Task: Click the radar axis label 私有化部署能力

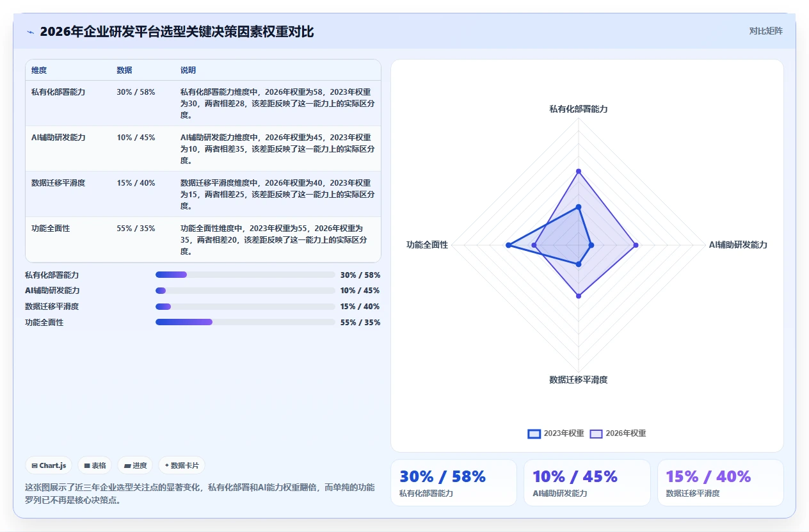Action: [x=579, y=109]
